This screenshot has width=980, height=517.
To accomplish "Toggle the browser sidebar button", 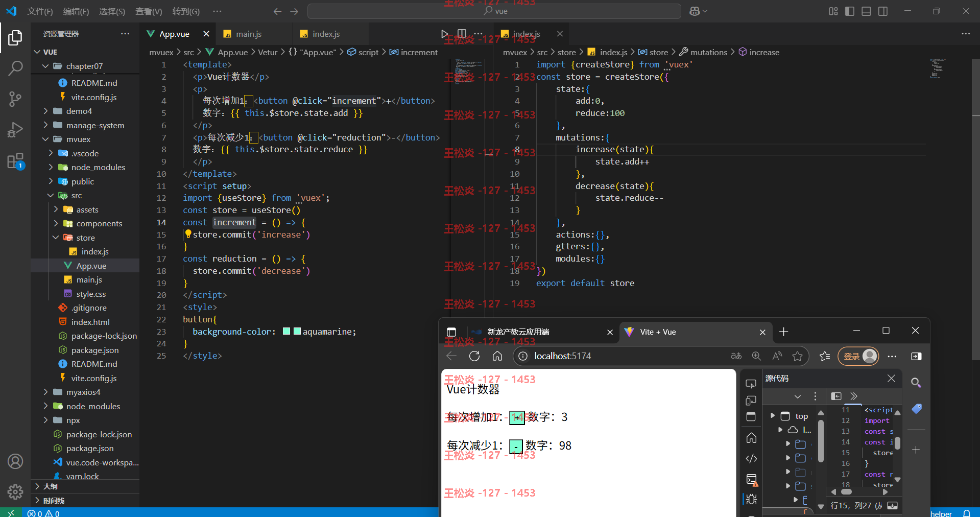I will [x=916, y=356].
